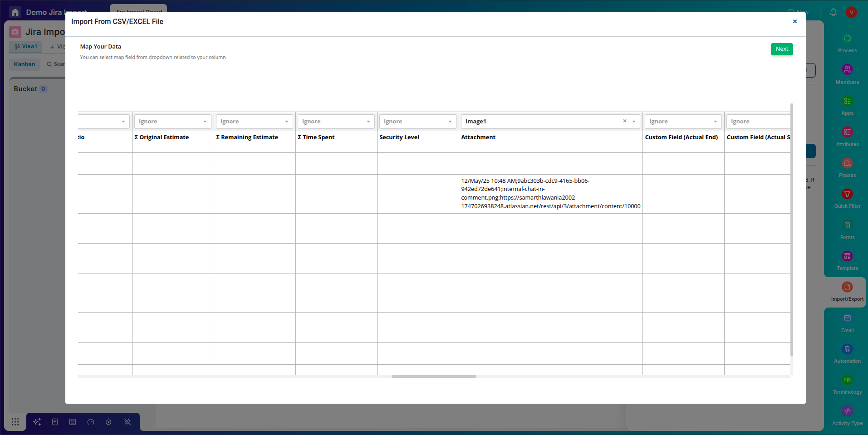Click the Σ Original Estimate column header
868x435 pixels.
pos(162,137)
